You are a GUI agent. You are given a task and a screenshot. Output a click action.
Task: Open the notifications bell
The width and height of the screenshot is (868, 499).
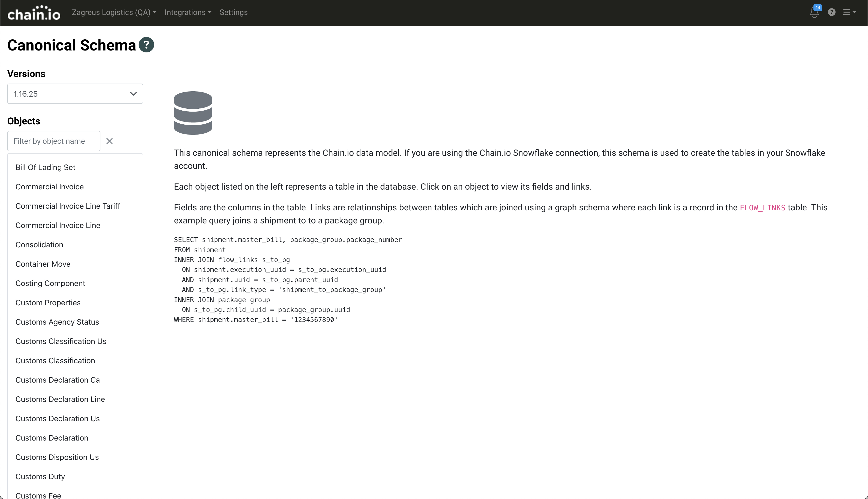(814, 13)
